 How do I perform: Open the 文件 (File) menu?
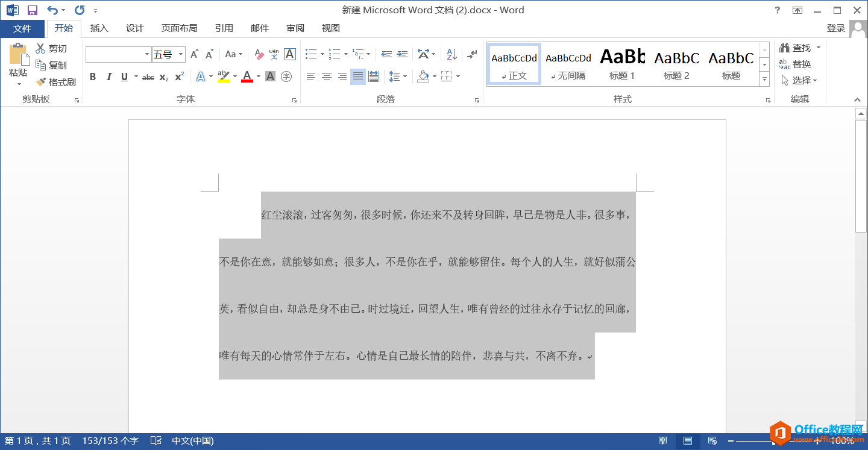[x=22, y=28]
